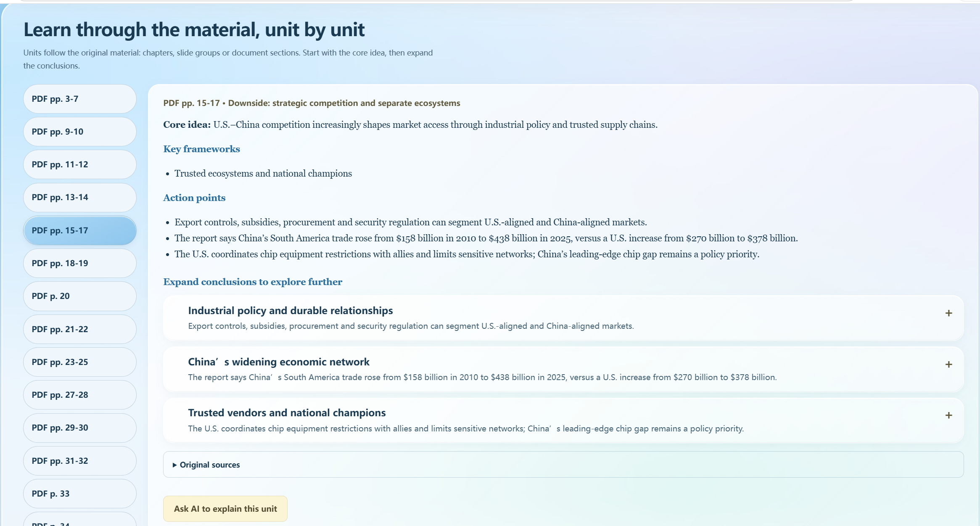Select the PDF pp. 9-10 unit

coord(79,132)
